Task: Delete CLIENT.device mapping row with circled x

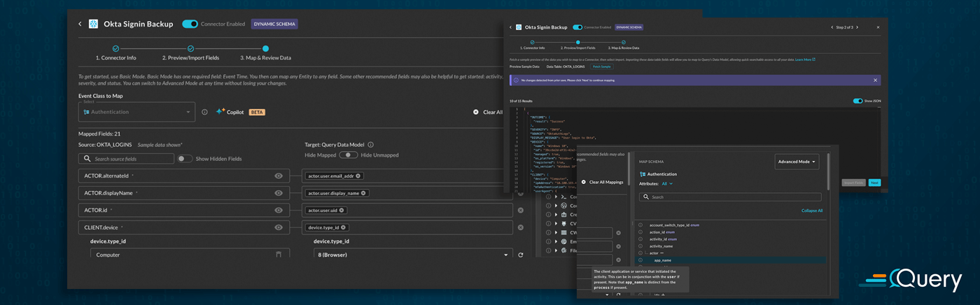Action: 520,227
